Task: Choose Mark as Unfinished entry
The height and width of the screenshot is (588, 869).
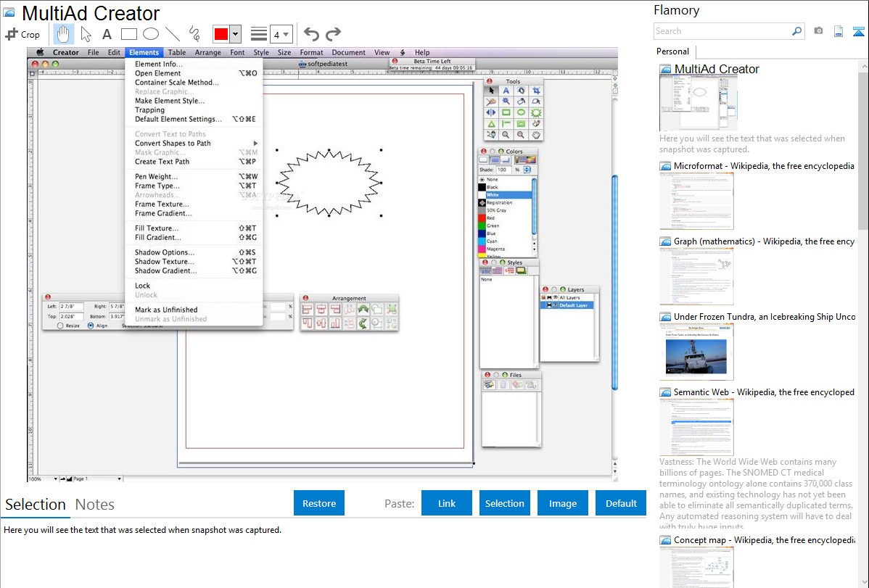Action: point(166,310)
